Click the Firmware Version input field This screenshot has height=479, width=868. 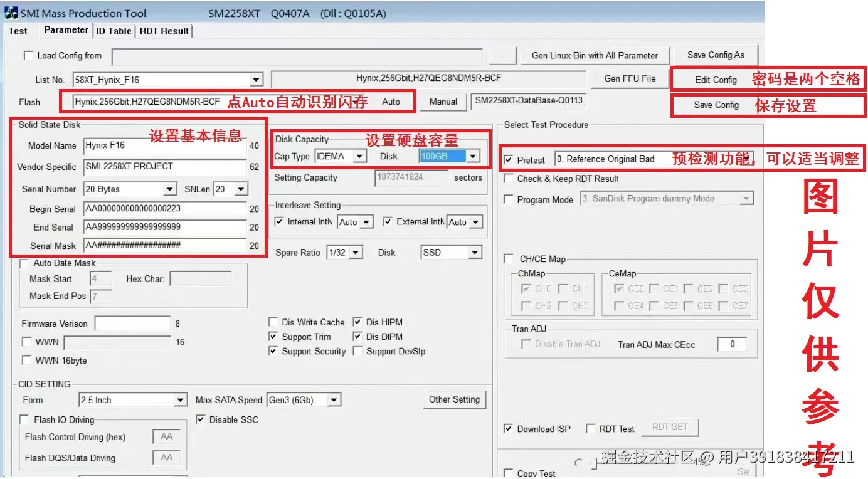[132, 324]
